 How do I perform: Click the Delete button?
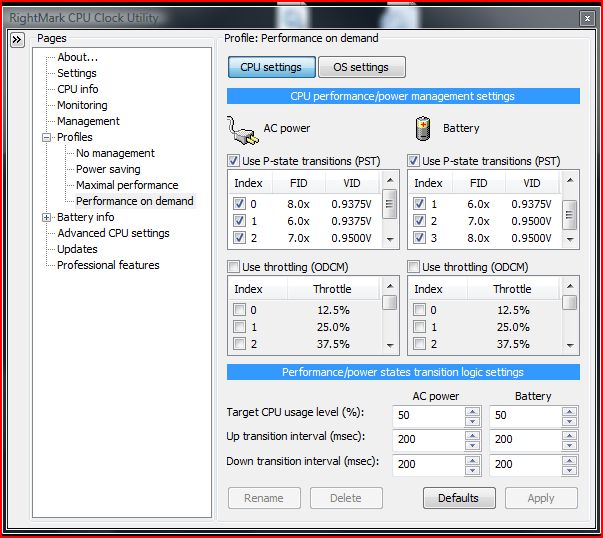[x=346, y=498]
